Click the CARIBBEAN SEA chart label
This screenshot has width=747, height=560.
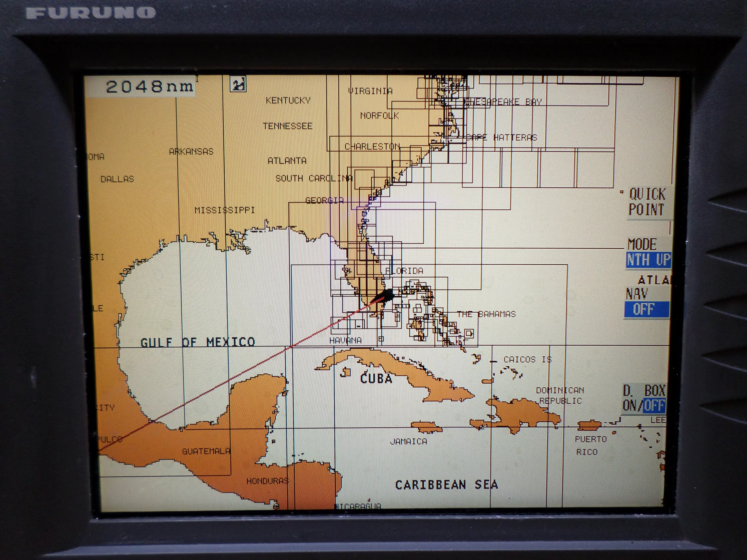446,485
